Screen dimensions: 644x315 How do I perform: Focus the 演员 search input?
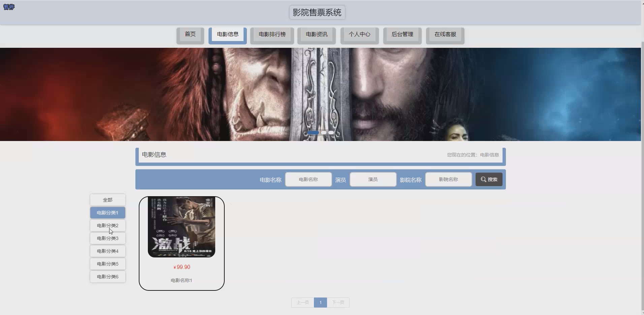point(373,179)
